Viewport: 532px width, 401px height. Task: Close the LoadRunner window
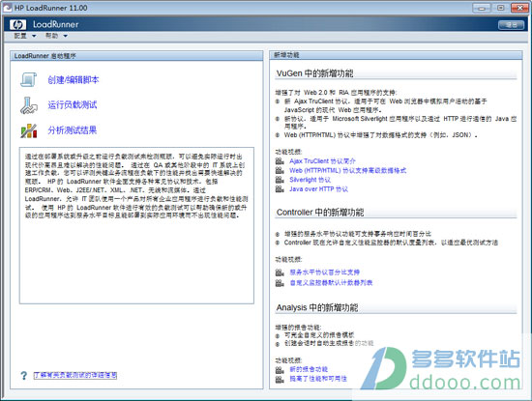coord(519,8)
